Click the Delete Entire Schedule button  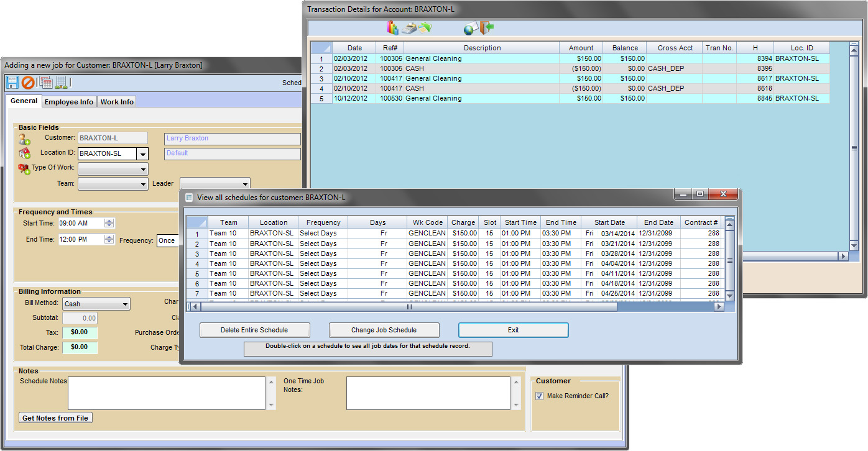click(254, 330)
